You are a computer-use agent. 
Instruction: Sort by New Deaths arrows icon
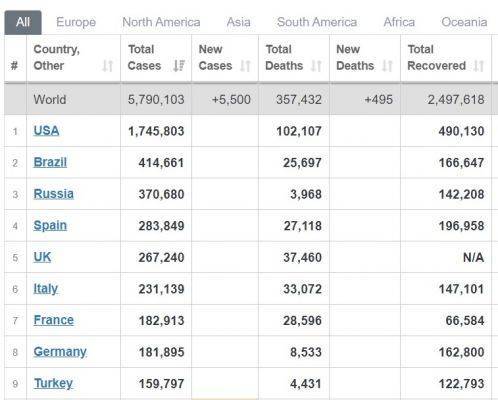tap(387, 66)
